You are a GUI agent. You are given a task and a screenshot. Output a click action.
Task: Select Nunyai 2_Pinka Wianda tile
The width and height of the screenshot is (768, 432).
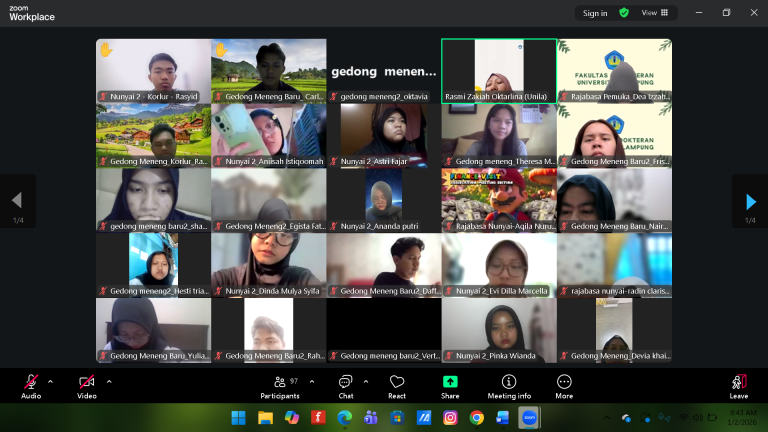(x=499, y=330)
